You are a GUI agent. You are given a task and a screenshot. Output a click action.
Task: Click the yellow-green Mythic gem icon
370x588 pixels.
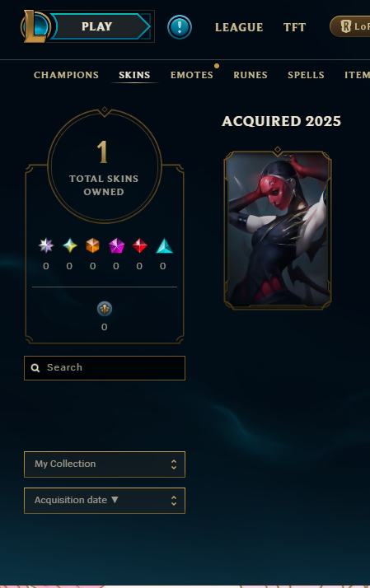point(70,245)
